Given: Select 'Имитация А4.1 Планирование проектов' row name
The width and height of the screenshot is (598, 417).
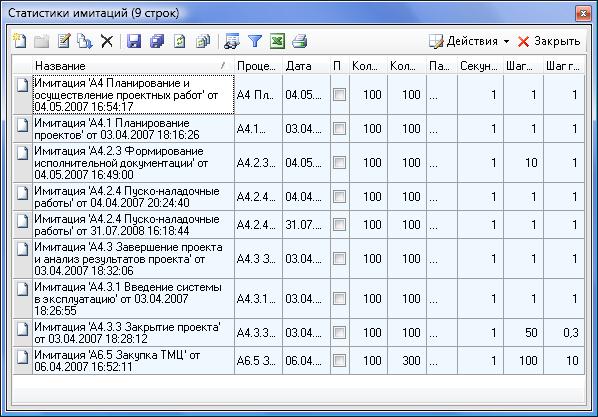Looking at the screenshot, I should tap(133, 129).
